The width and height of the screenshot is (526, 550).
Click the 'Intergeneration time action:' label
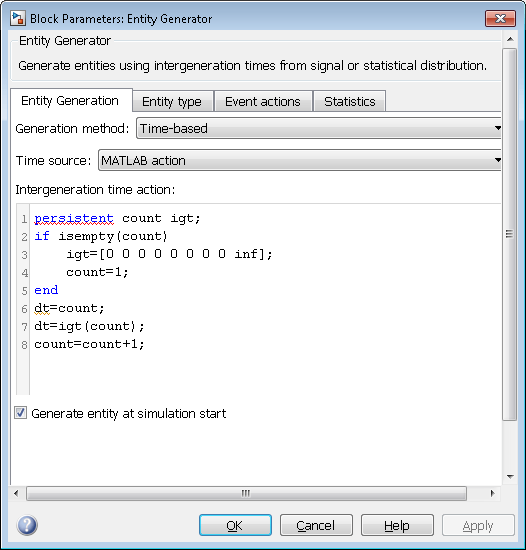coord(95,190)
